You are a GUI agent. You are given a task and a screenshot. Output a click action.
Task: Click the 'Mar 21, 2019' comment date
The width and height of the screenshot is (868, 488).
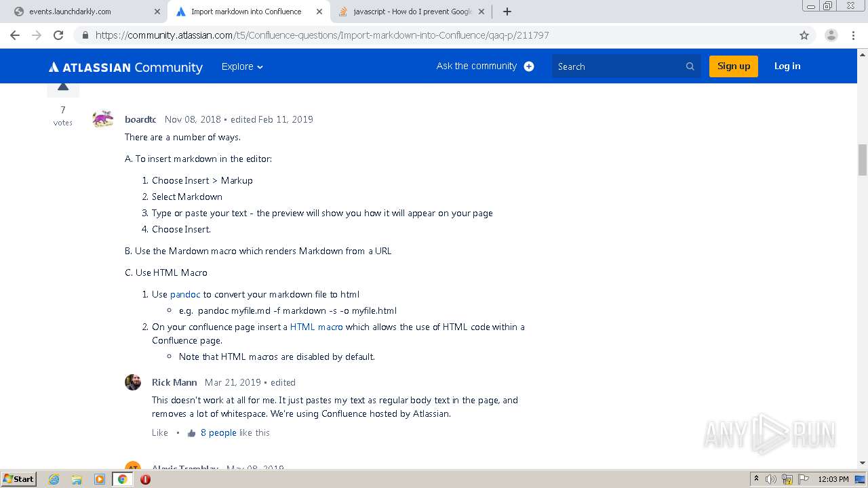coord(233,382)
